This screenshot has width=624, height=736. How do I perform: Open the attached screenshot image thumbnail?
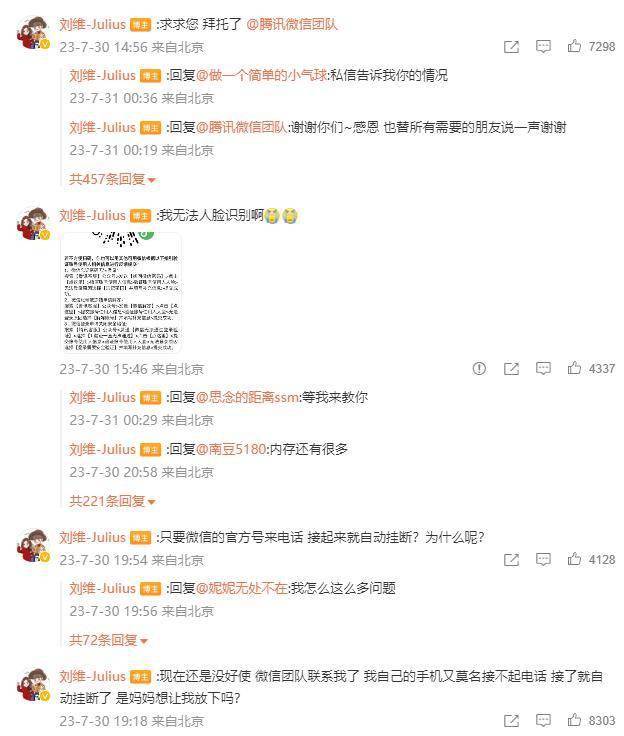[x=121, y=292]
